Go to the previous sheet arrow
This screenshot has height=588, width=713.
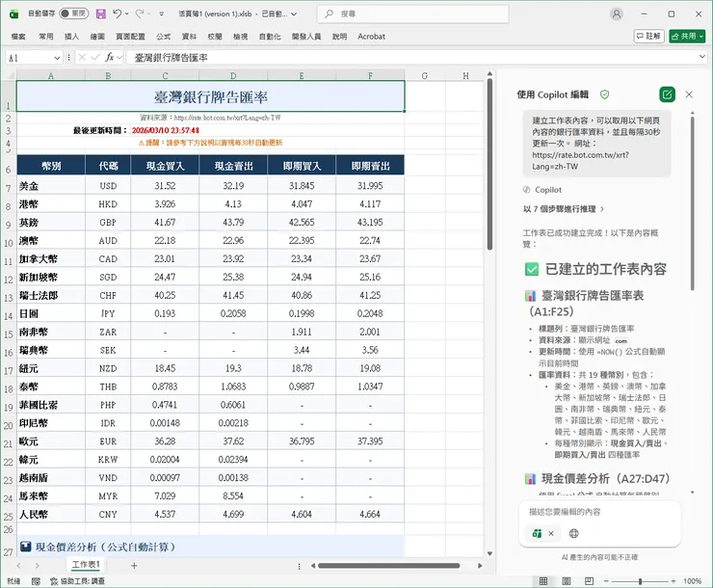(18, 566)
